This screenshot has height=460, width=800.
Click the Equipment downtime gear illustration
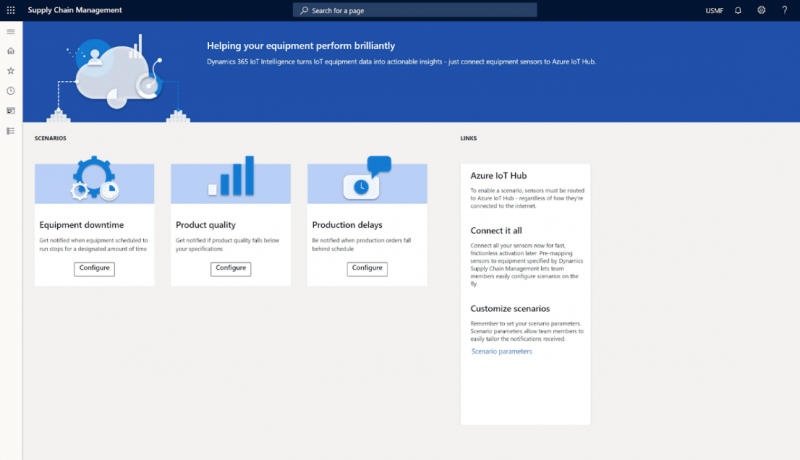(95, 178)
